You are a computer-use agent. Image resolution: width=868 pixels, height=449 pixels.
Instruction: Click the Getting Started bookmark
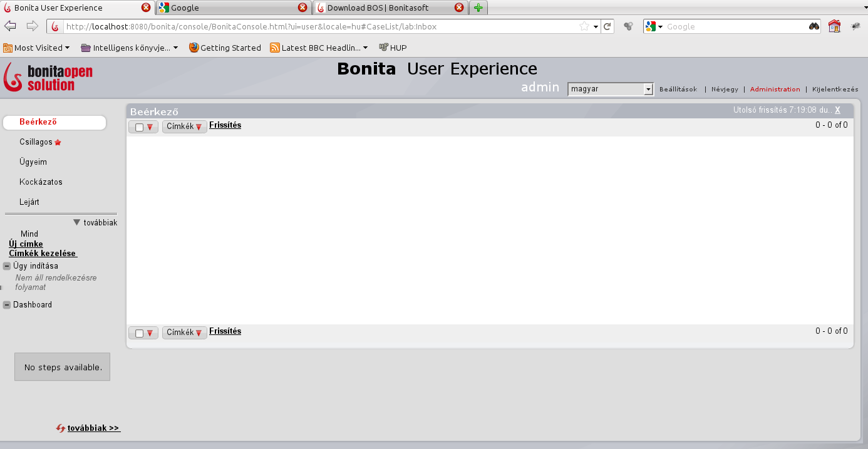pyautogui.click(x=225, y=48)
